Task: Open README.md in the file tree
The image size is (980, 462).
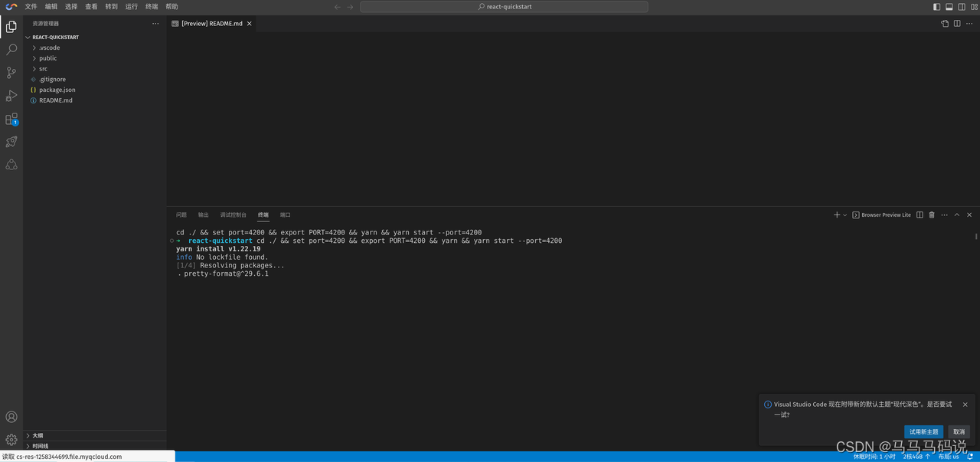Action: [95, 100]
